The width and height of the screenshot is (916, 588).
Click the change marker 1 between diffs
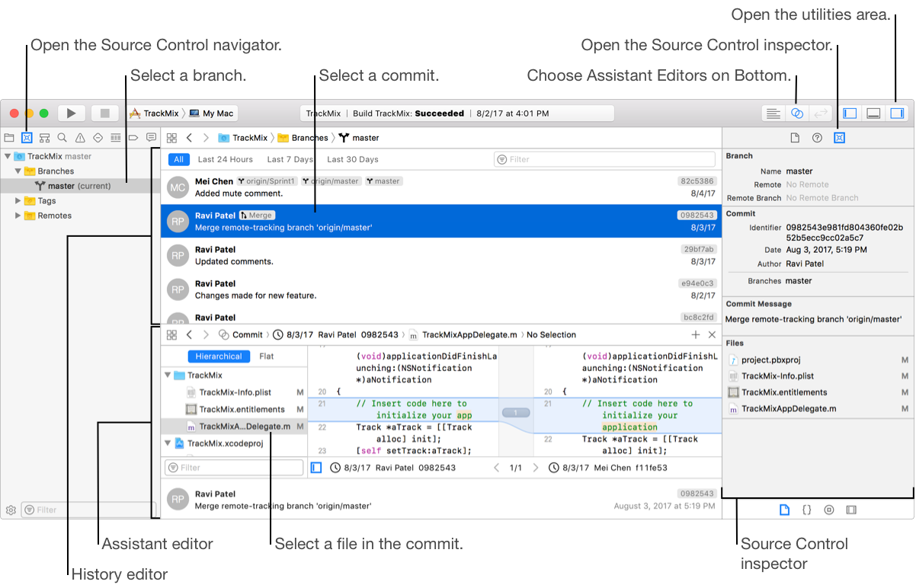pos(516,413)
